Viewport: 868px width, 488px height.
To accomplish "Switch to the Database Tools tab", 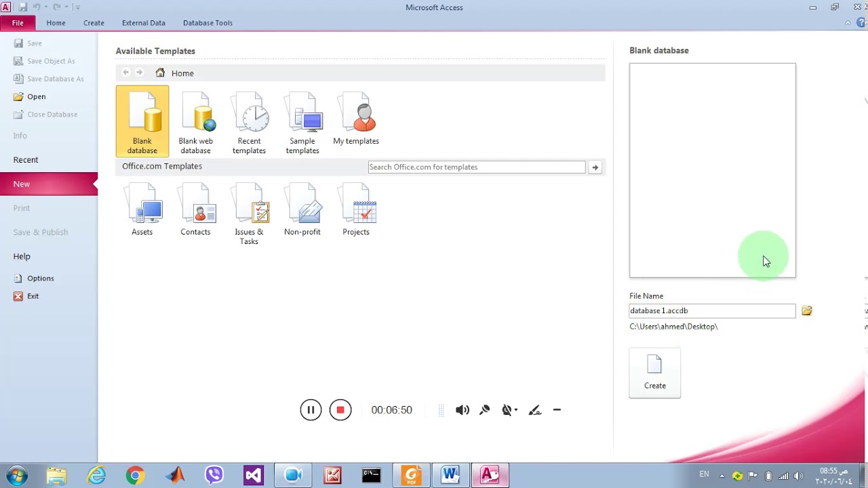I will [x=208, y=22].
